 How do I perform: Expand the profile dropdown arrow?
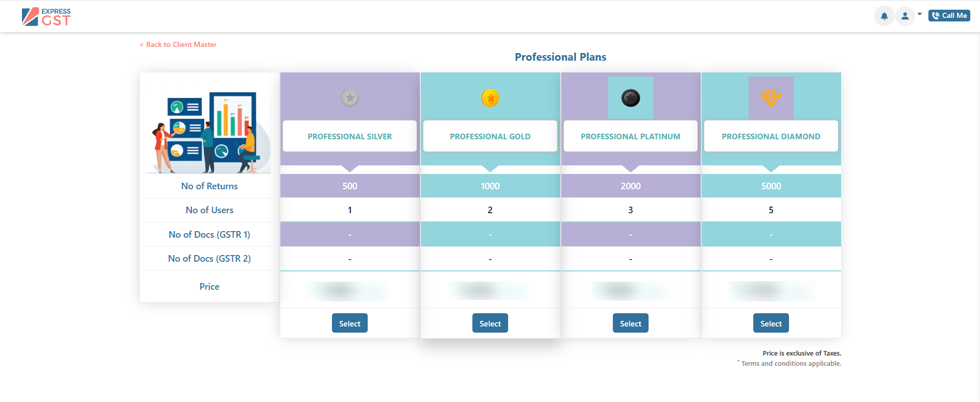(920, 14)
